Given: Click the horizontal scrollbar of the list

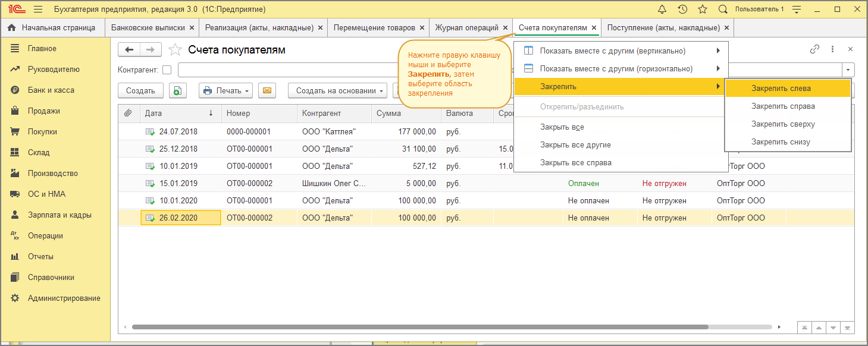Looking at the screenshot, I should coord(420,327).
